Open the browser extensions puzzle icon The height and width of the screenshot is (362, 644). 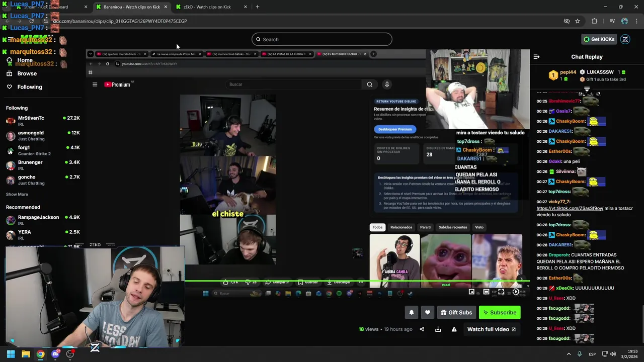(x=595, y=21)
